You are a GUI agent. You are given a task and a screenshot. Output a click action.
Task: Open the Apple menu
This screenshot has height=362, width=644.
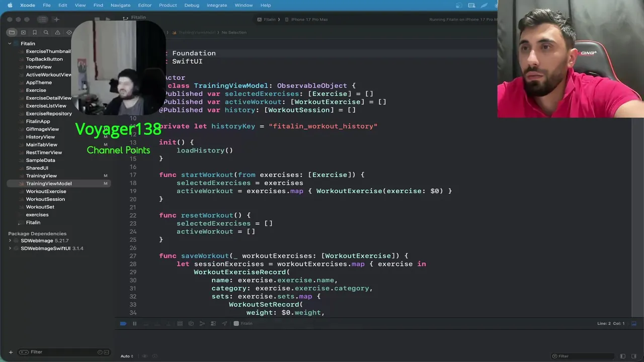[10, 5]
